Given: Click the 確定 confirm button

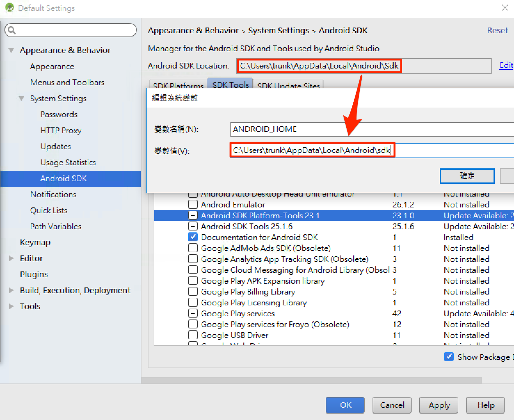Looking at the screenshot, I should (x=467, y=176).
